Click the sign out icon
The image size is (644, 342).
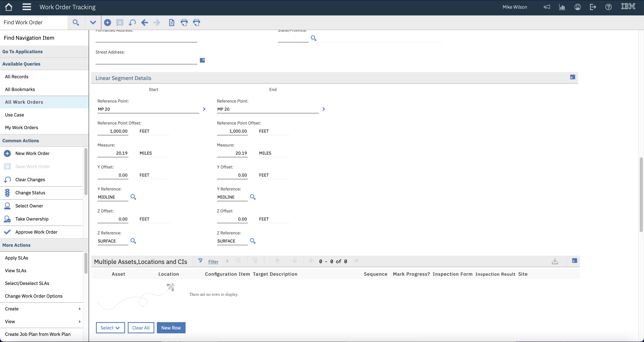coord(593,7)
